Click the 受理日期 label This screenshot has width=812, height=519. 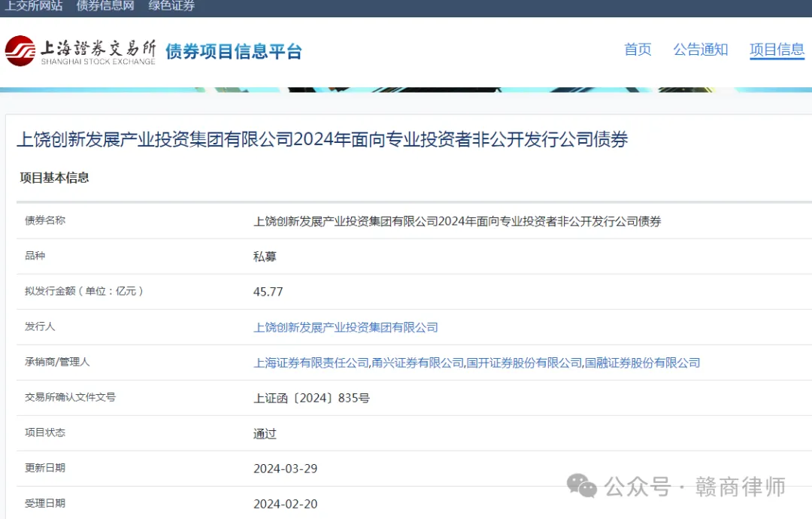click(x=45, y=503)
